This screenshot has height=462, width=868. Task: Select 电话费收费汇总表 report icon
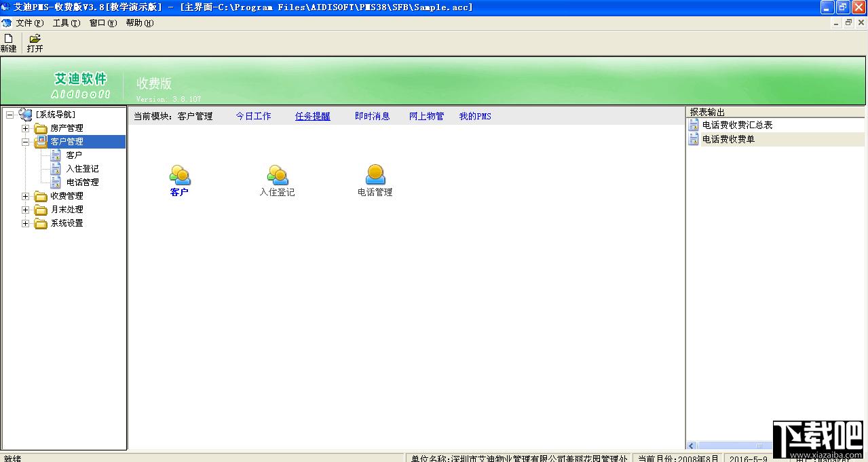(x=694, y=125)
